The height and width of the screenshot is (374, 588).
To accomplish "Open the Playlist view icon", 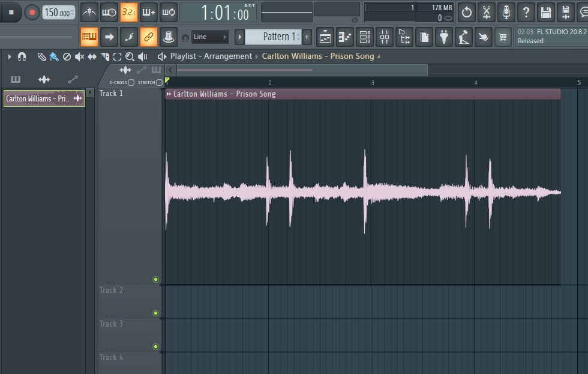I will (x=325, y=37).
